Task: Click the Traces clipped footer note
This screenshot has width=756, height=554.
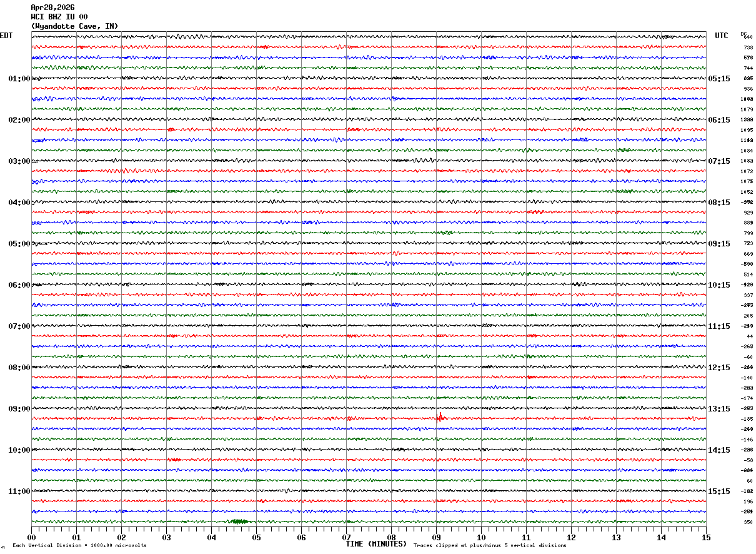Action: point(490,546)
